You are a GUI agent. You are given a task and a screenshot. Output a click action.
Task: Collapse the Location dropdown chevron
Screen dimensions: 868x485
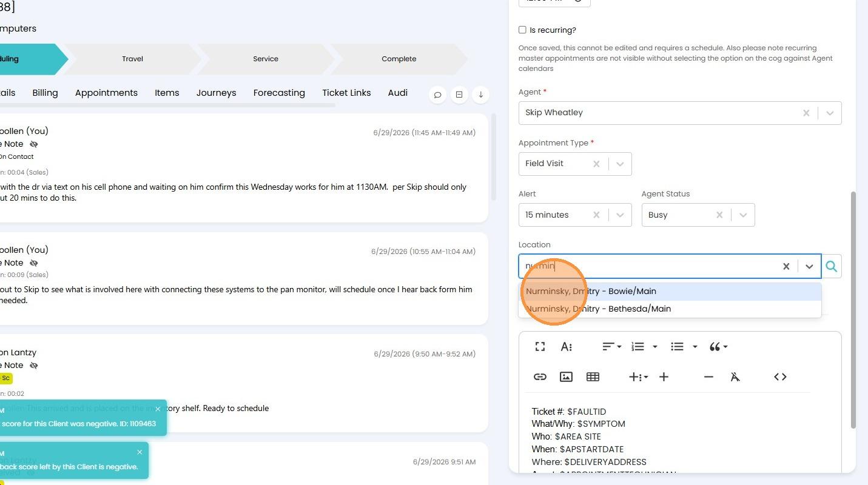pos(809,266)
